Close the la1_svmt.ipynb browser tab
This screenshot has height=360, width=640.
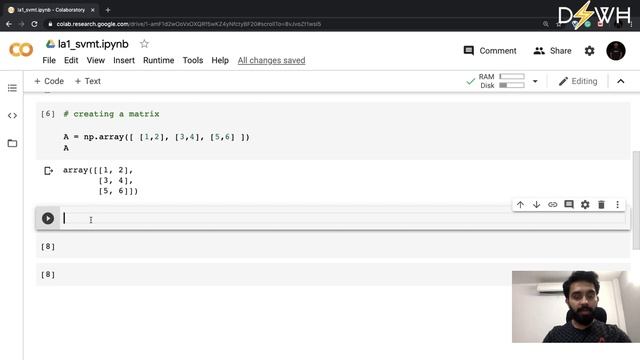pos(93,10)
